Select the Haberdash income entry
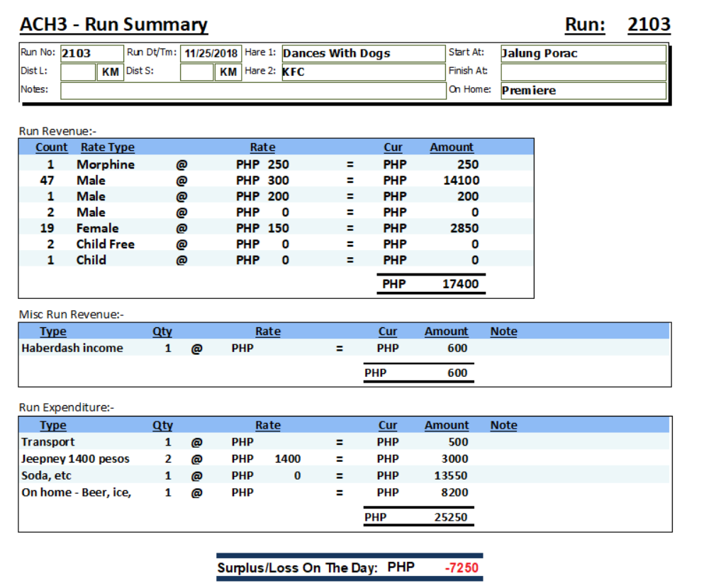This screenshot has height=588, width=704. pyautogui.click(x=72, y=349)
